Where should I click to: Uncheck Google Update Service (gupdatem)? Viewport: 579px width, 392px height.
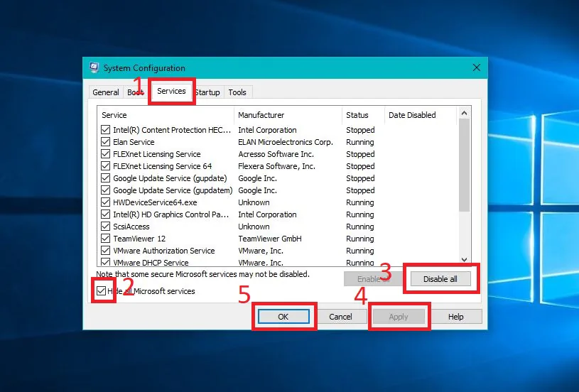pos(106,190)
